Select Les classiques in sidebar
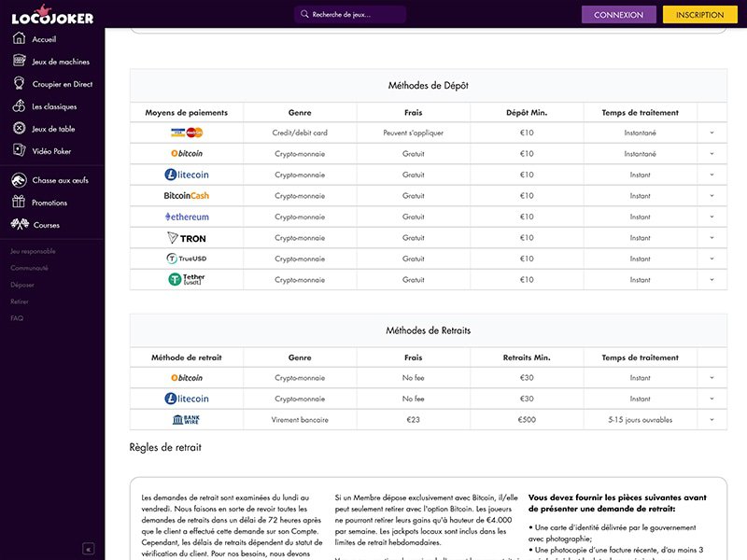Image resolution: width=747 pixels, height=560 pixels. [54, 106]
